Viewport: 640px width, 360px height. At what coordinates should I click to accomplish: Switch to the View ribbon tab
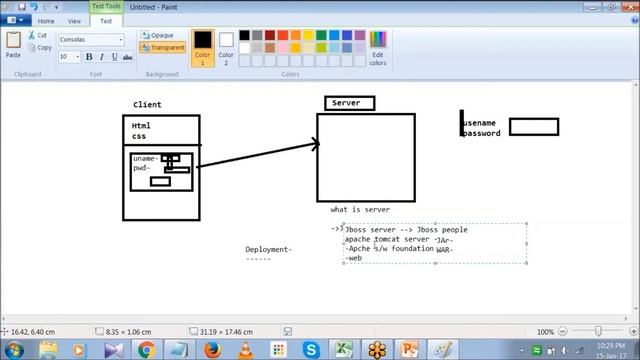pyautogui.click(x=74, y=21)
